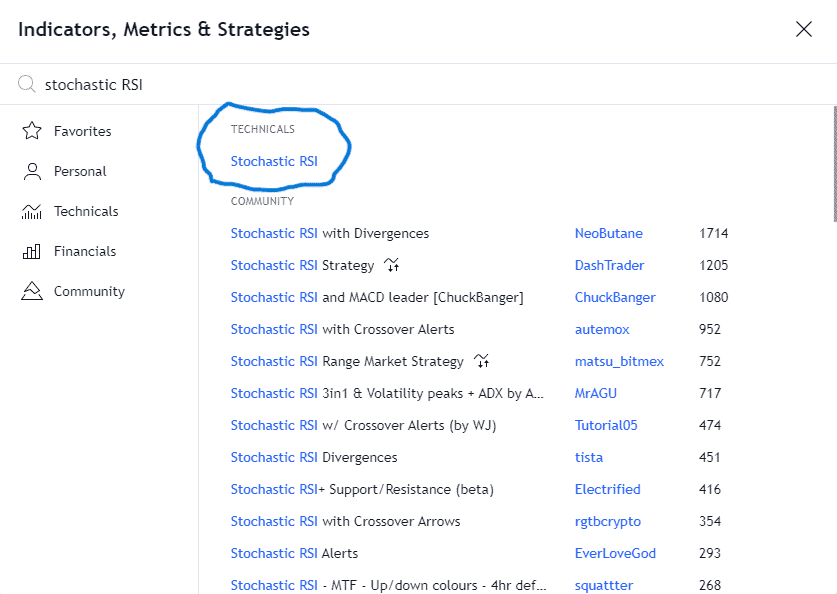The width and height of the screenshot is (837, 594).
Task: Click the Personal user icon
Action: [x=32, y=171]
